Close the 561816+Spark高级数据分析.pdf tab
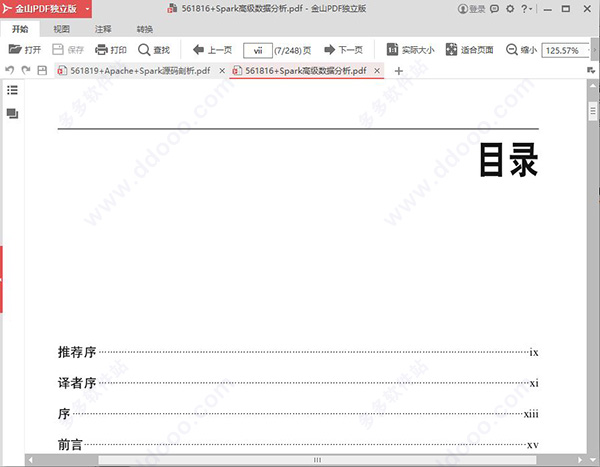 coord(377,70)
